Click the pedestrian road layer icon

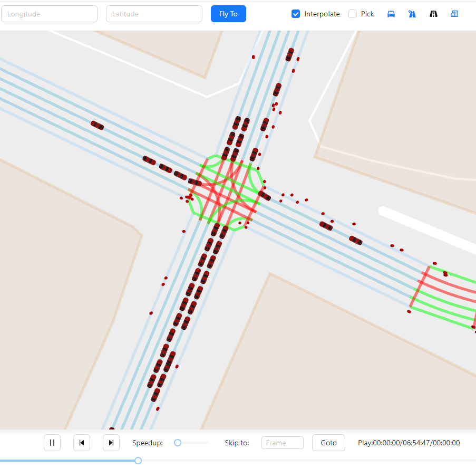click(412, 14)
